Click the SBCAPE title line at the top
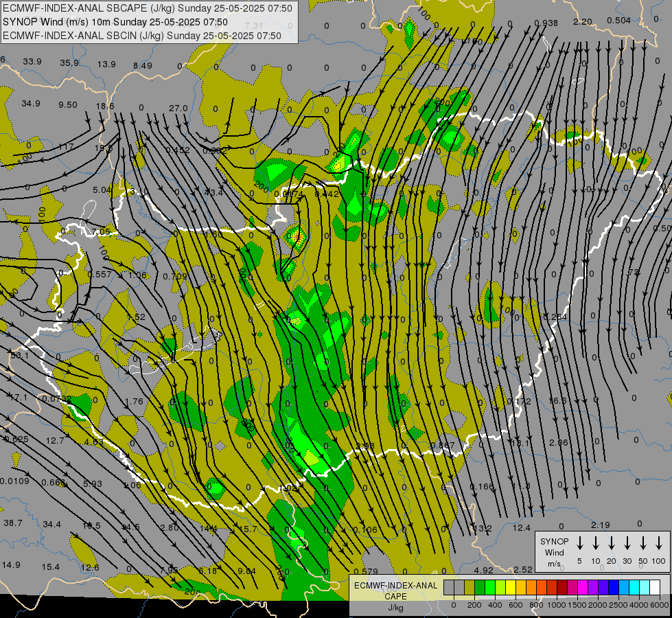The height and width of the screenshot is (618, 672). tap(148, 8)
